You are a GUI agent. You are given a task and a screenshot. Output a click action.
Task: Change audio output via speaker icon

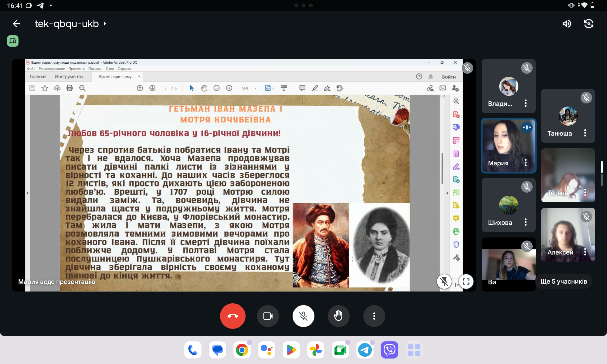(567, 24)
